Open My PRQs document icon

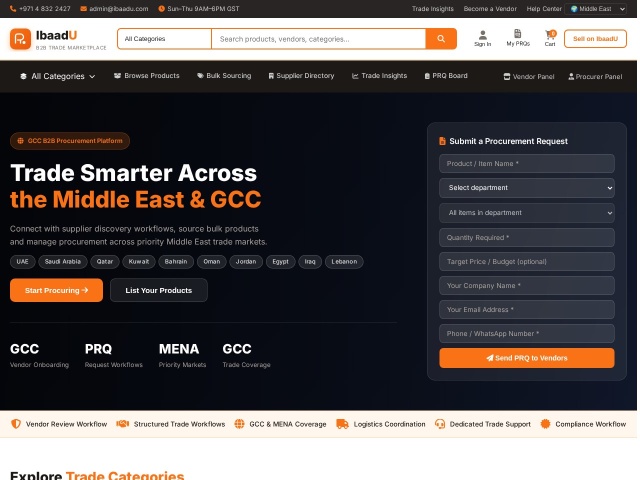pyautogui.click(x=518, y=34)
